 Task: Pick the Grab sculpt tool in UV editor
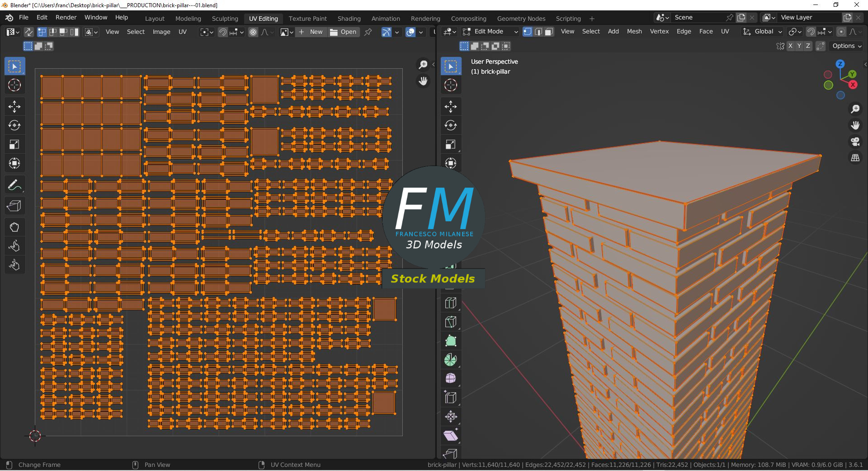coord(14,227)
